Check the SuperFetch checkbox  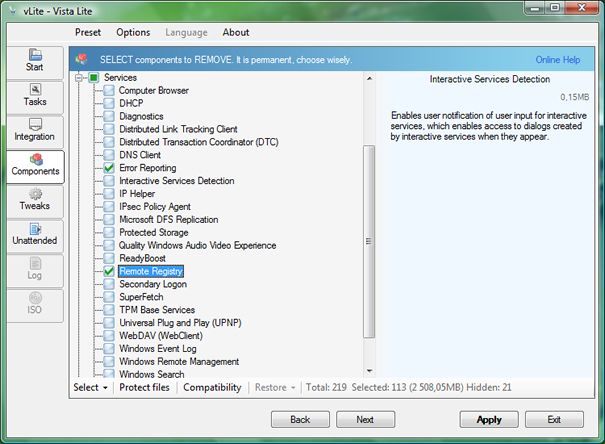coord(109,297)
